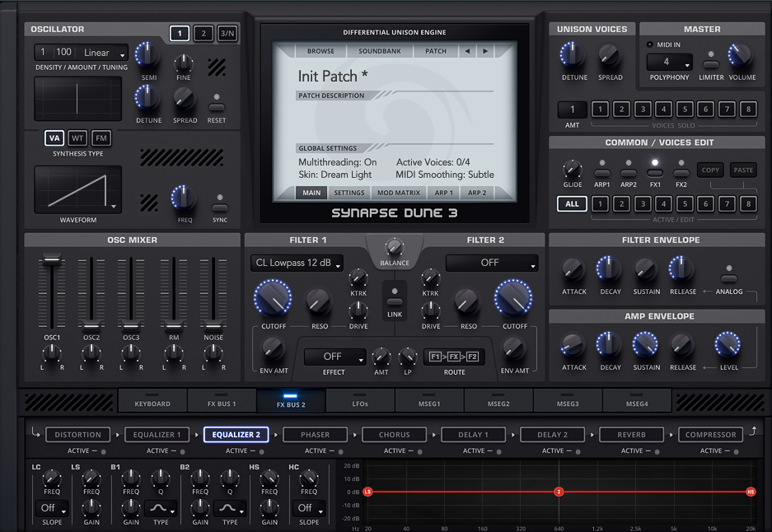Click the unison AMT value field

(x=572, y=110)
